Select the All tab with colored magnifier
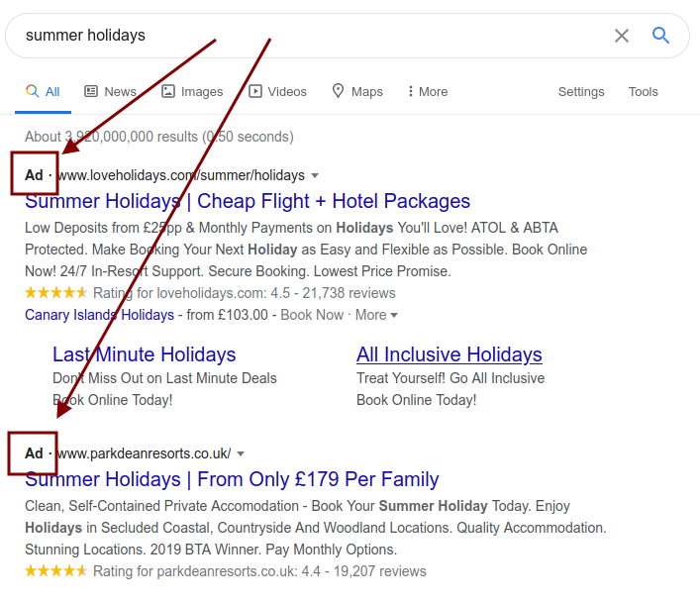 coord(43,91)
